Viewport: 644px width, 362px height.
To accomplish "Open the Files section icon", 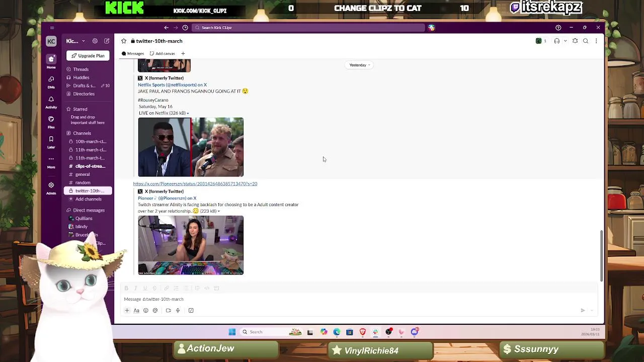I will pyautogui.click(x=51, y=119).
